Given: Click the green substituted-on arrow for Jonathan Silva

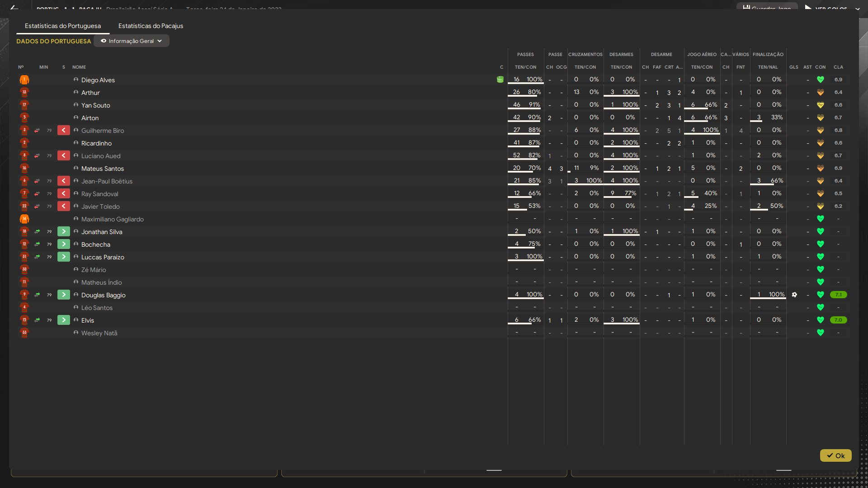Looking at the screenshot, I should tap(64, 232).
